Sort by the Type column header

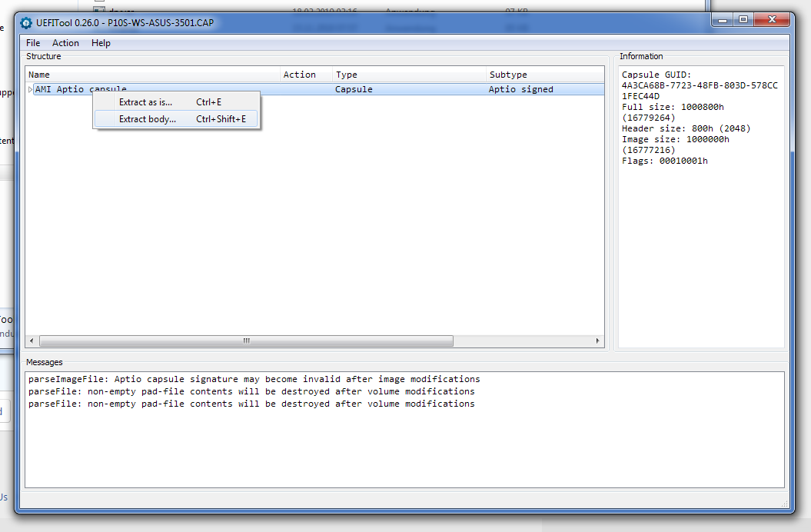[346, 75]
